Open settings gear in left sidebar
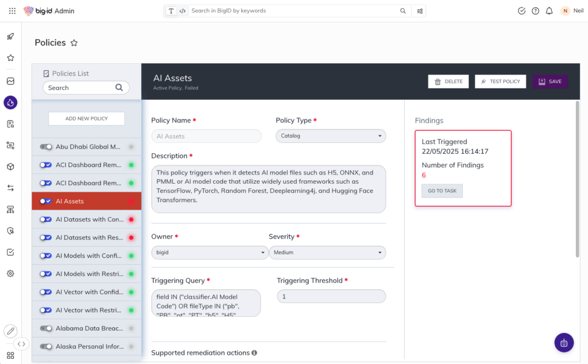 tap(10, 274)
